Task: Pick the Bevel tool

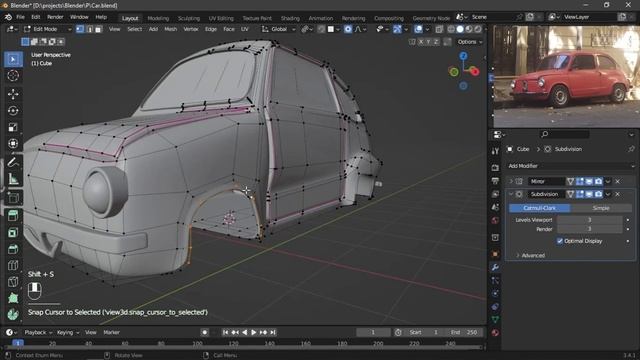Action: tap(13, 249)
